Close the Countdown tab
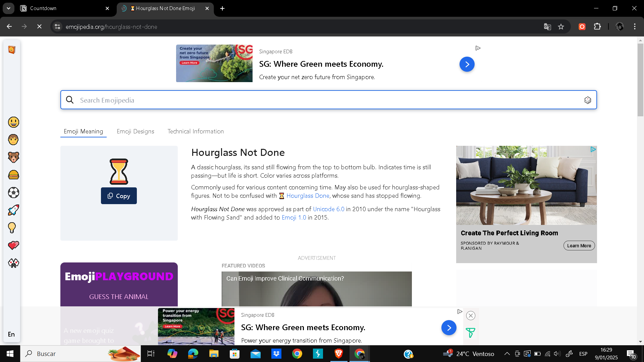 point(107,8)
